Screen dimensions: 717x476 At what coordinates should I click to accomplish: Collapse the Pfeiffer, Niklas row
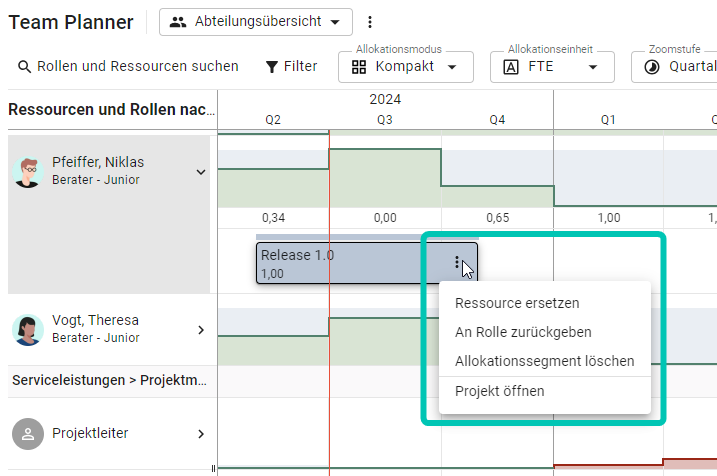[x=201, y=172]
